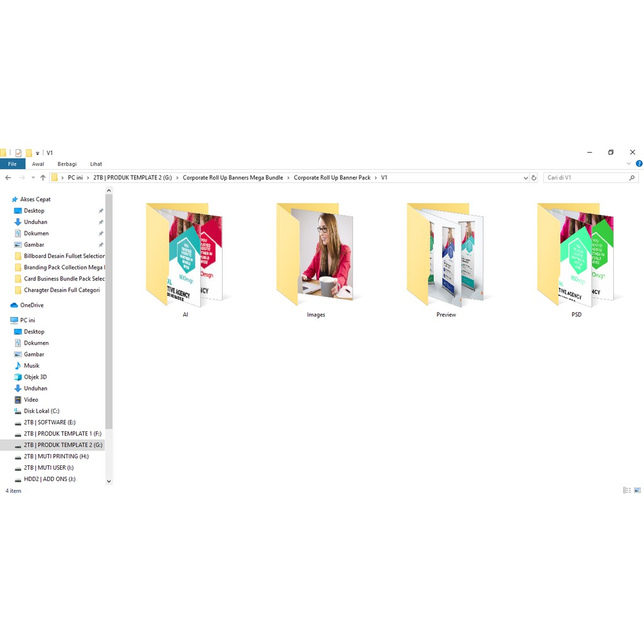Open pinned Dokumen under Akses Cepat

[x=36, y=233]
